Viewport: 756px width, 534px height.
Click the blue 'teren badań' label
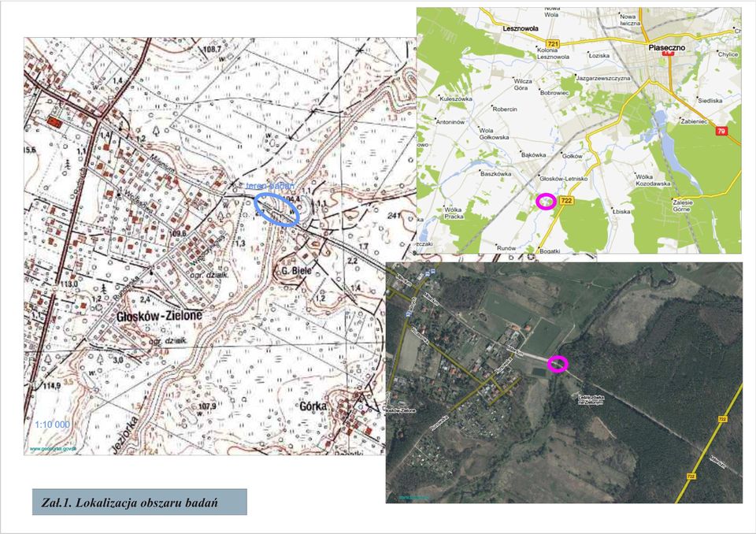coord(269,186)
